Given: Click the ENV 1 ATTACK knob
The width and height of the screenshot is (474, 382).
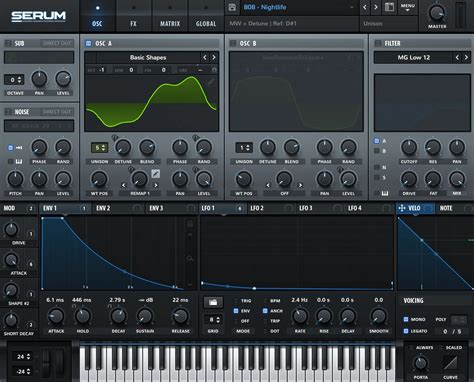Looking at the screenshot, I should click(x=56, y=316).
